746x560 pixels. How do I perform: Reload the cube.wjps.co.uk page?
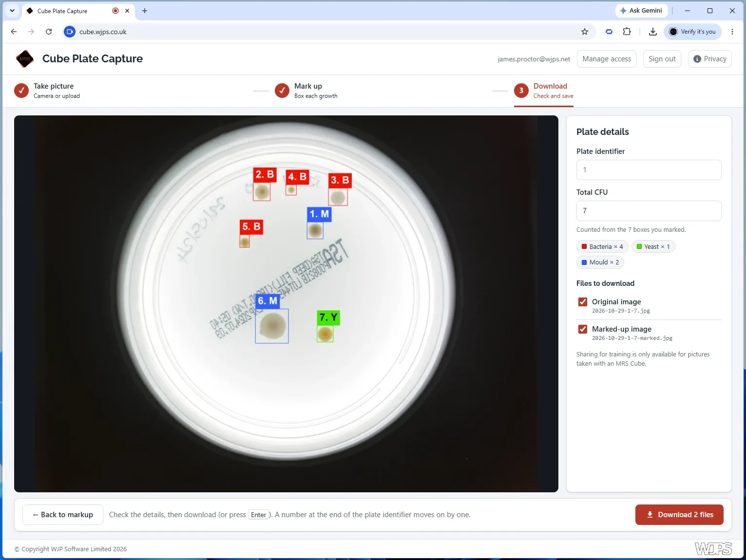point(49,32)
